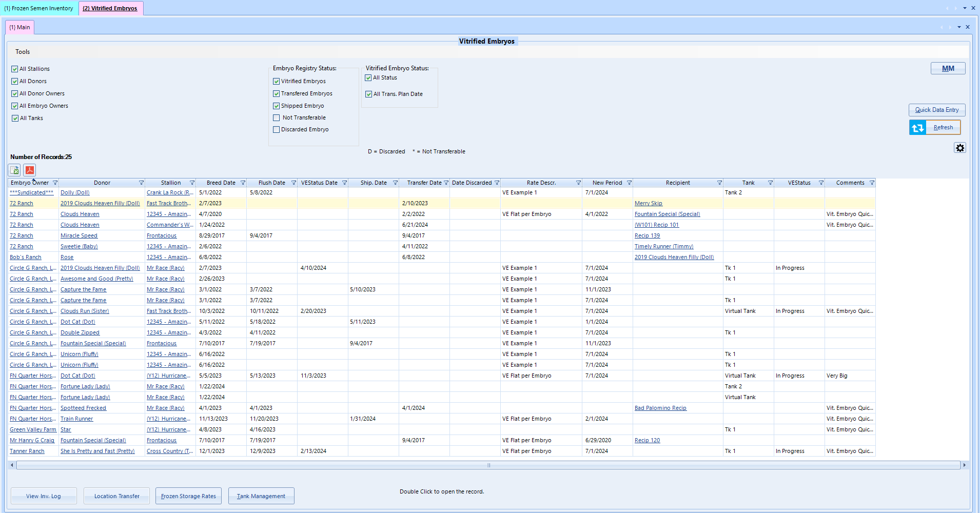
Task: Select the Main tab
Action: (20, 27)
